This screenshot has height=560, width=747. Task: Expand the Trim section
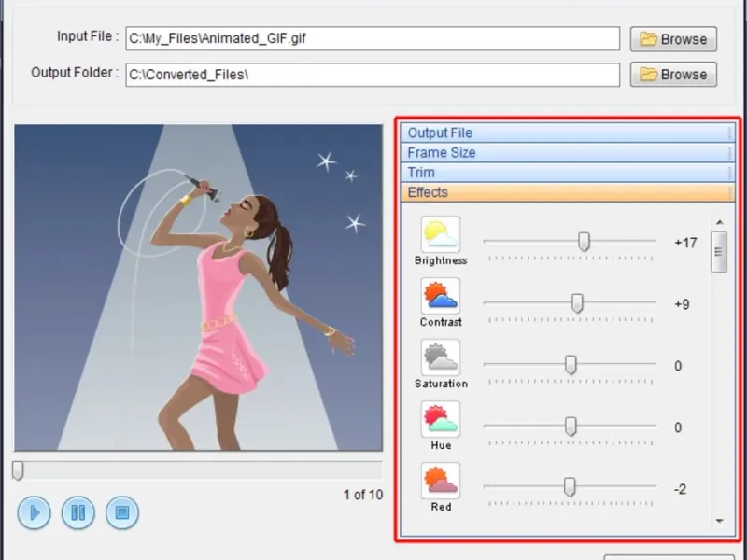point(568,173)
